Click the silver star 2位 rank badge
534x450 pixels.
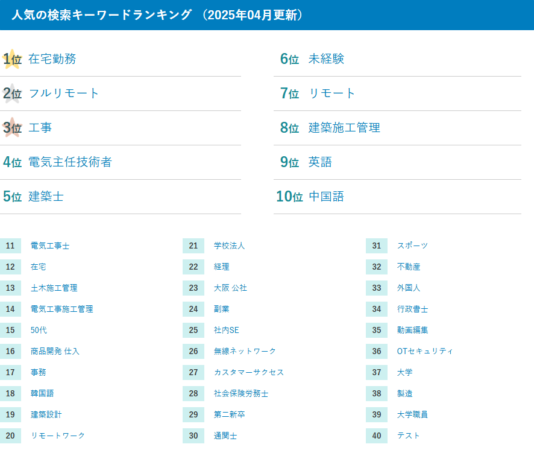point(12,93)
